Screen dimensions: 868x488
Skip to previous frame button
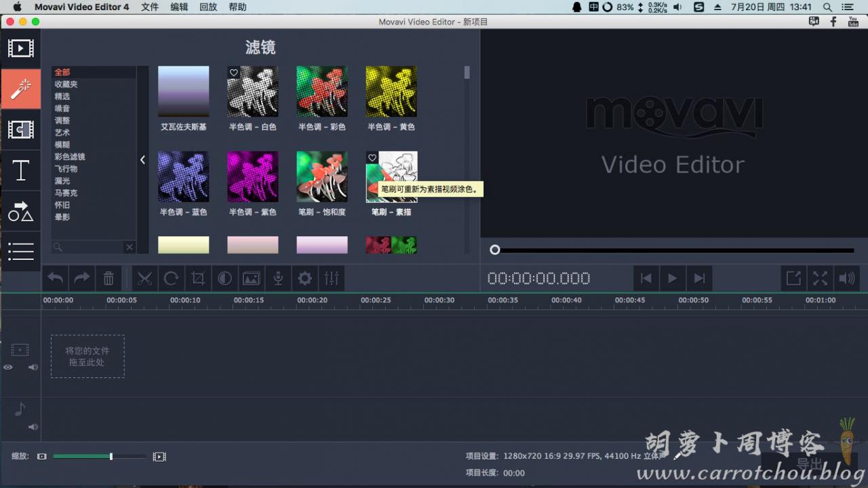click(x=646, y=278)
